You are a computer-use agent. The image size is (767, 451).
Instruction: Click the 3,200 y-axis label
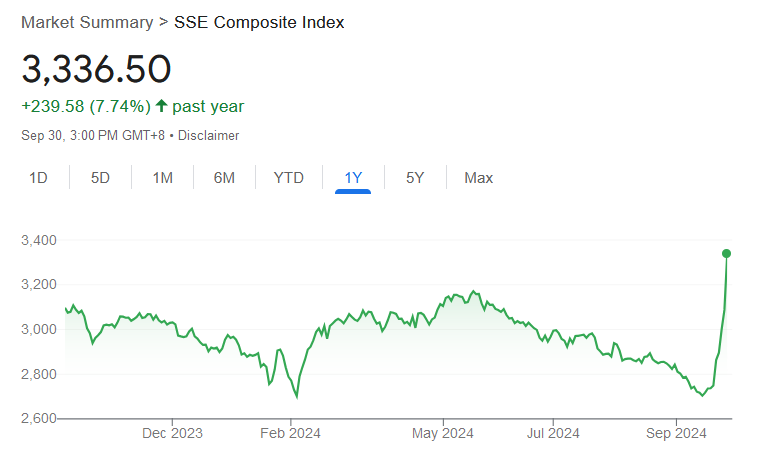tap(39, 284)
